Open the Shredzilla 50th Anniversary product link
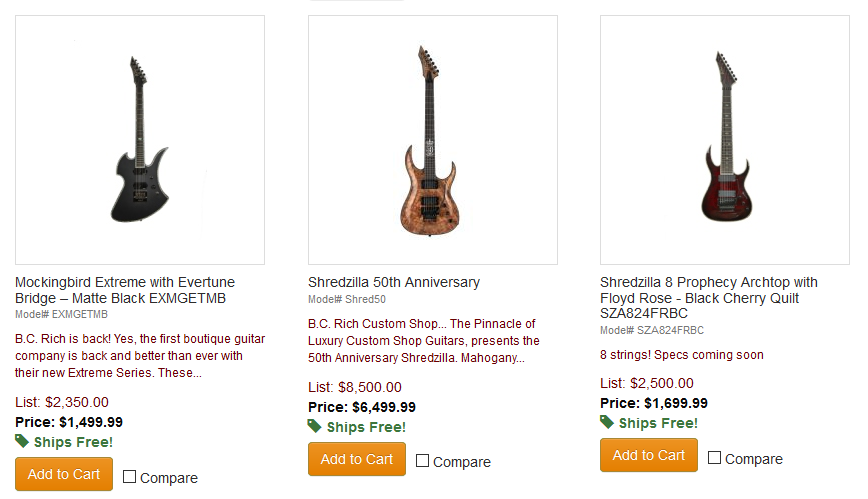Screen dimensions: 868x499 tap(394, 282)
